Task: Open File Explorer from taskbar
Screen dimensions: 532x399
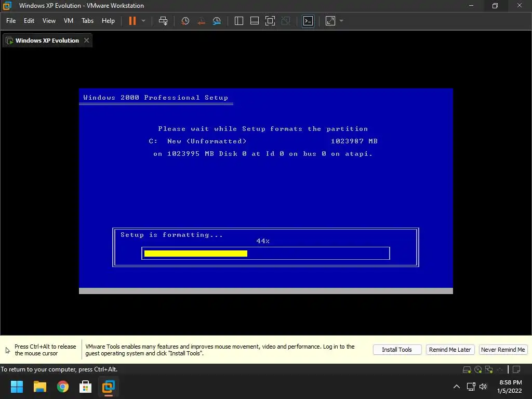Action: point(39,387)
